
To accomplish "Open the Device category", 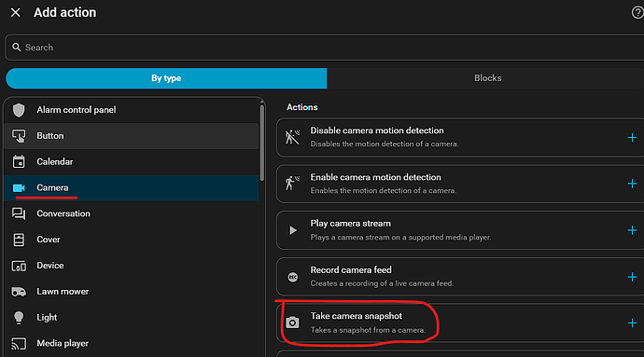I will (132, 266).
